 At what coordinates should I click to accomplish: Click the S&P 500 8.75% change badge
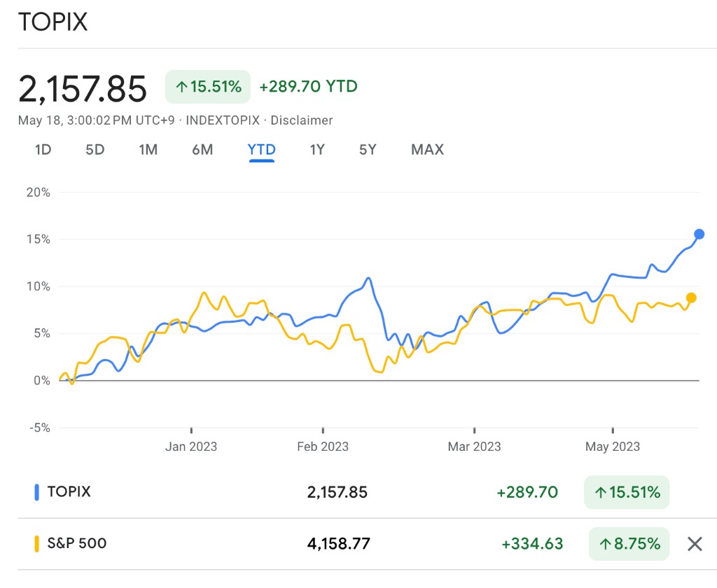629,543
